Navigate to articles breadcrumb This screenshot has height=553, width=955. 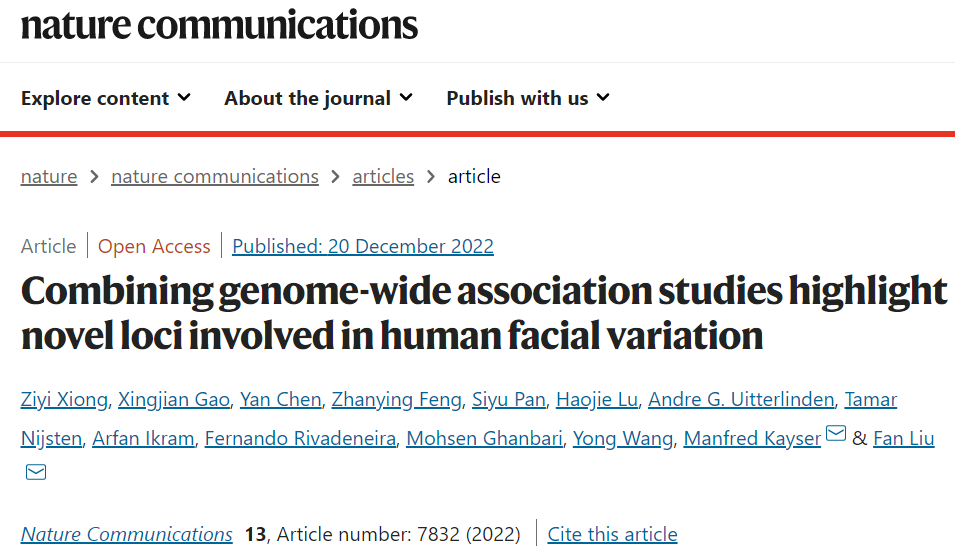click(383, 177)
